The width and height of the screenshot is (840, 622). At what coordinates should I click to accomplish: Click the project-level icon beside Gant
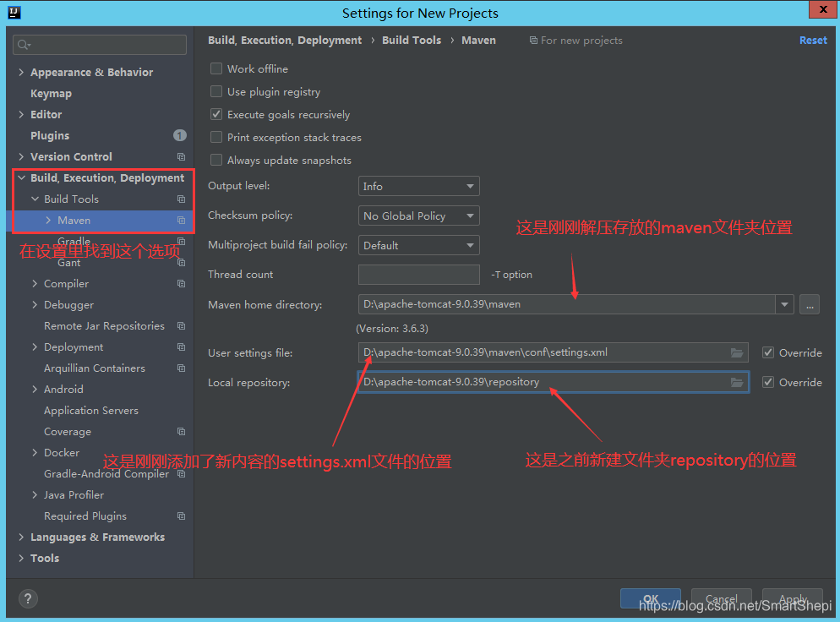point(181,263)
